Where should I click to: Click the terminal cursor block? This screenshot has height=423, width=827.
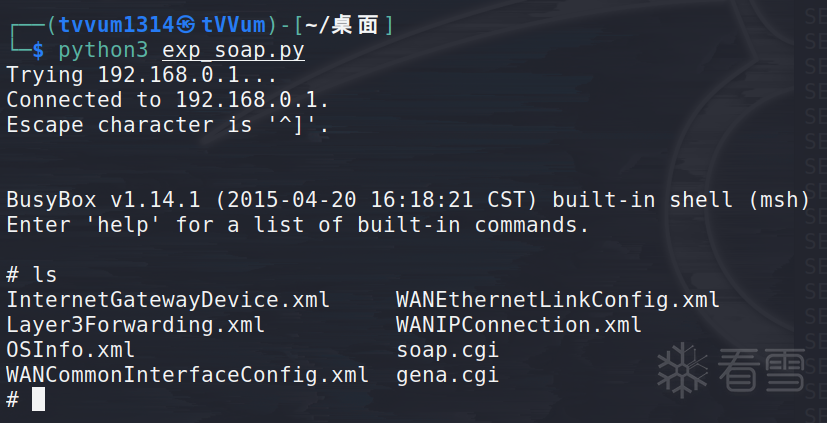coord(38,399)
